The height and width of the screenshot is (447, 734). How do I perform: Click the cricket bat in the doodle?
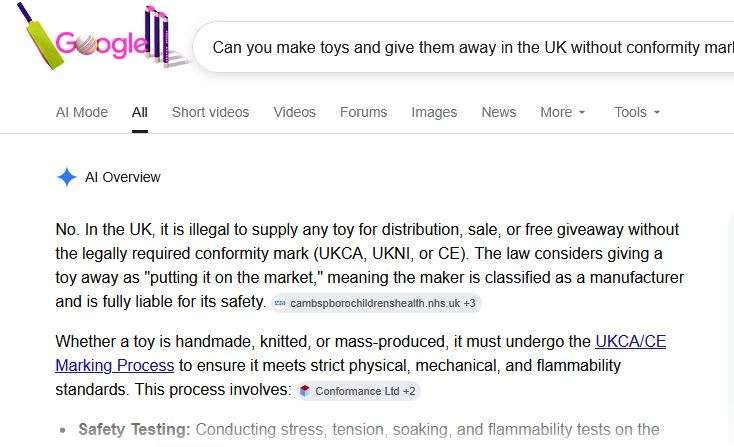(x=41, y=37)
